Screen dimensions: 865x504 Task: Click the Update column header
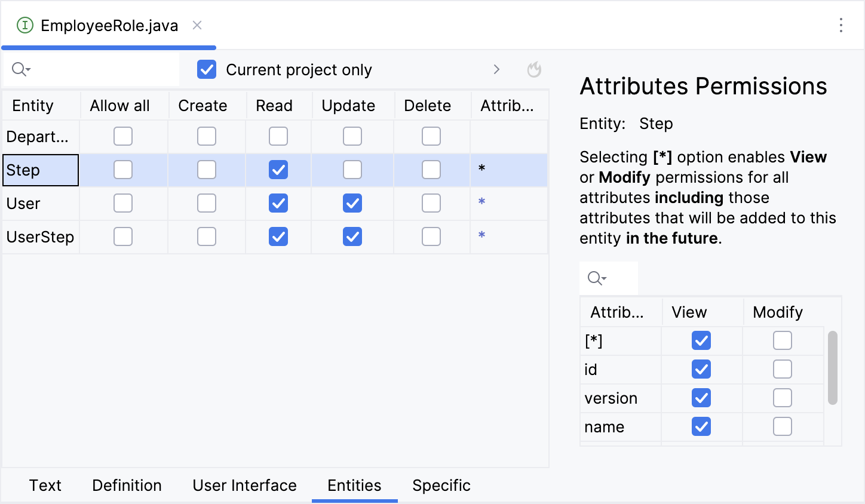coord(353,105)
